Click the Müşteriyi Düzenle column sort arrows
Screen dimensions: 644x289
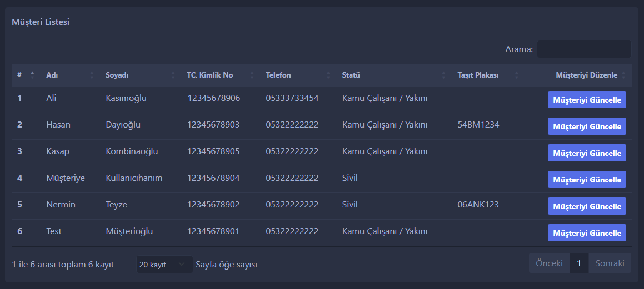point(623,75)
